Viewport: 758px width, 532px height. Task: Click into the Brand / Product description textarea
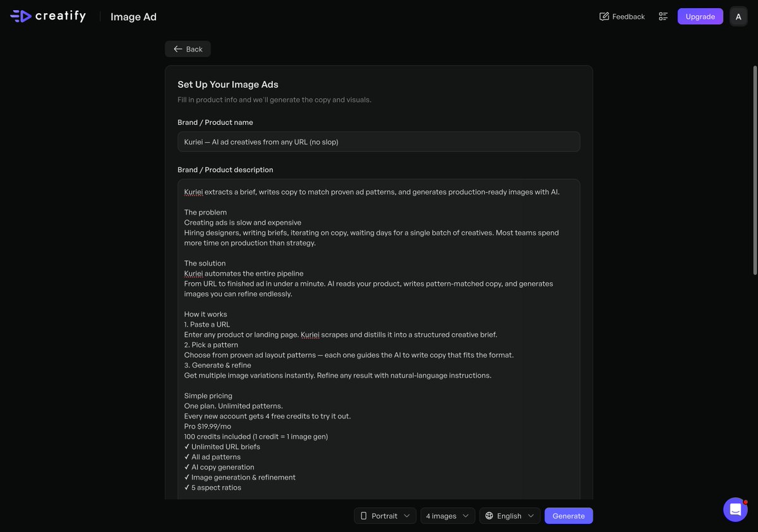378,341
